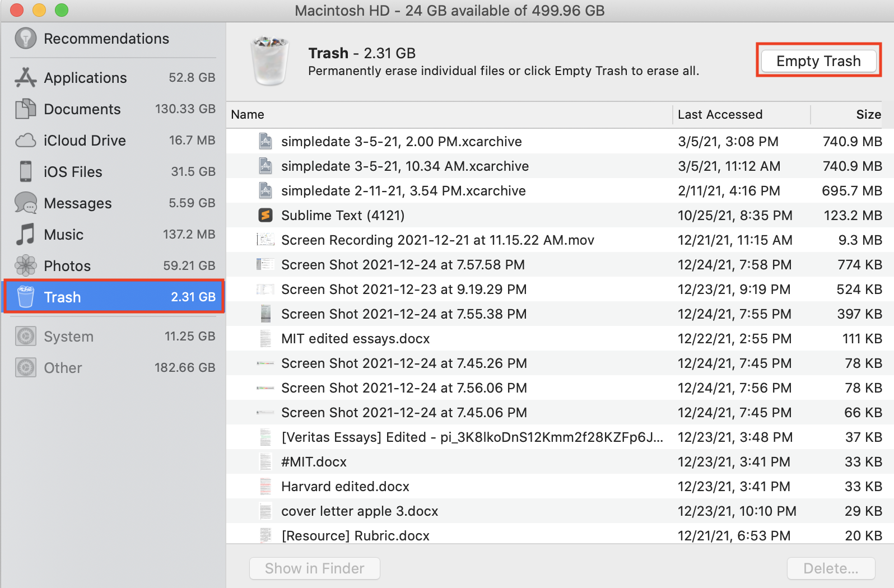Click the Documents 130.33 GB size value

[x=185, y=109]
